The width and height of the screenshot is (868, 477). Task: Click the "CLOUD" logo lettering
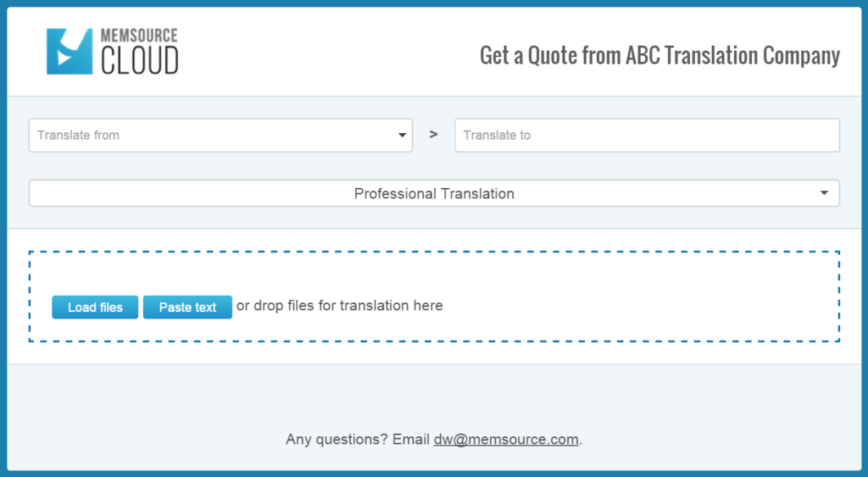(140, 62)
